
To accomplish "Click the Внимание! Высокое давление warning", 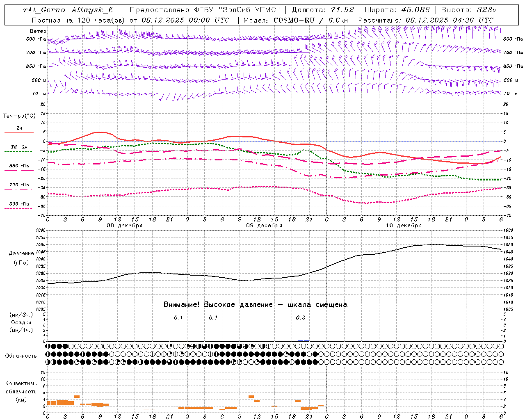I will [x=255, y=305].
